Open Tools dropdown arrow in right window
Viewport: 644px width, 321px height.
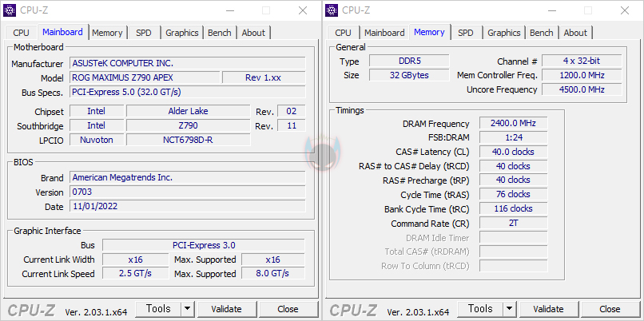(x=509, y=309)
